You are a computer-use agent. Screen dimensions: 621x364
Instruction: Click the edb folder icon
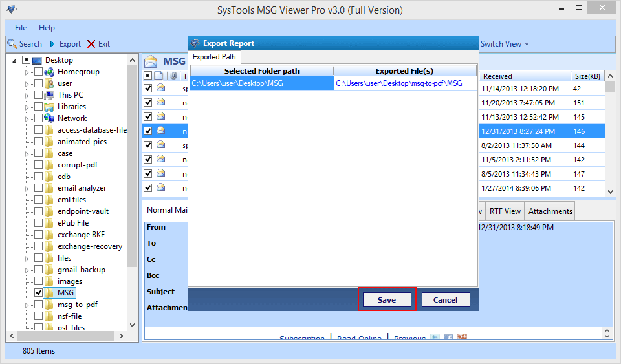[49, 177]
